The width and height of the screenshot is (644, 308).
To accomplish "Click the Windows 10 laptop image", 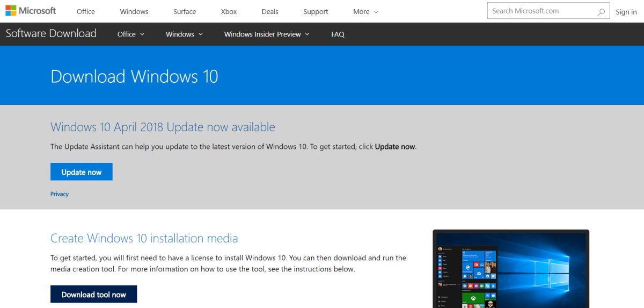I will [511, 269].
